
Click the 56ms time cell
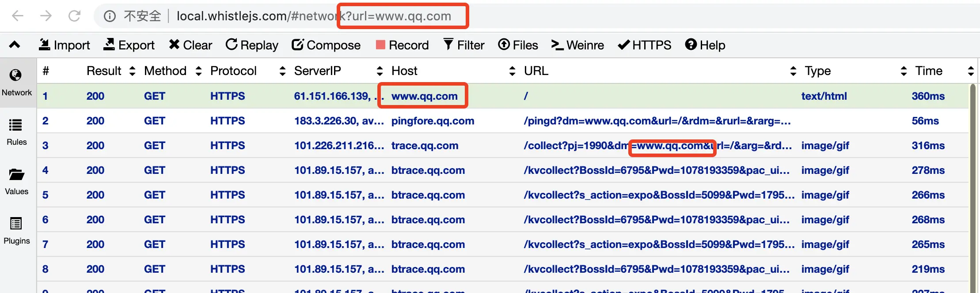pyautogui.click(x=925, y=121)
